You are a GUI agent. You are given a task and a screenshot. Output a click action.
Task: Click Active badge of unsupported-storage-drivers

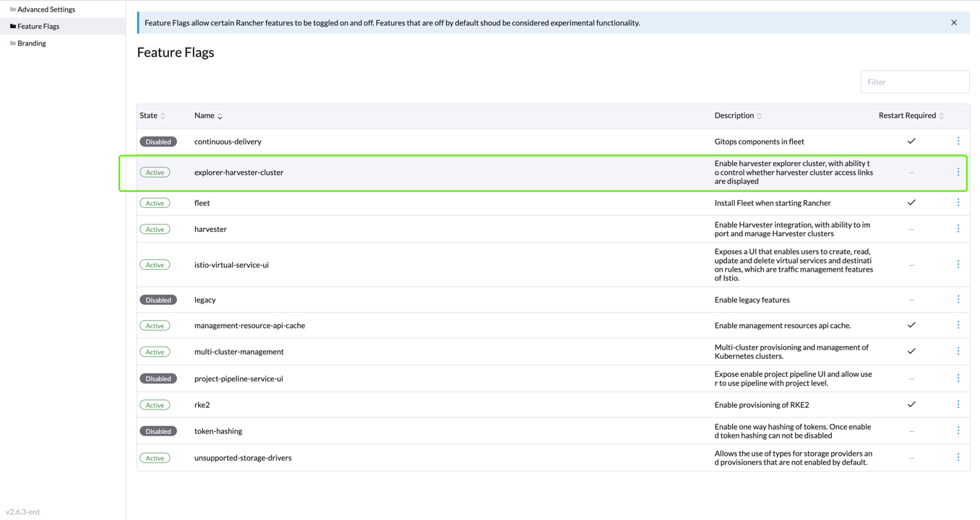pyautogui.click(x=155, y=458)
